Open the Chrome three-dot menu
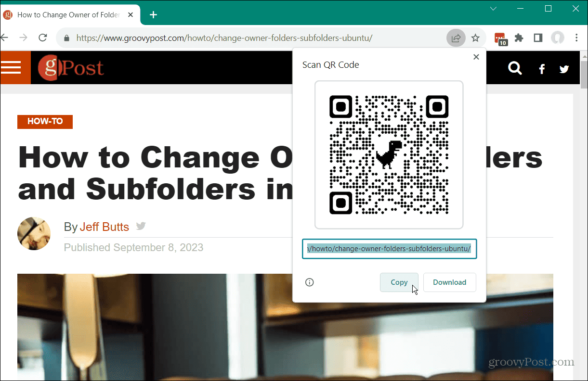The width and height of the screenshot is (588, 381). pyautogui.click(x=577, y=38)
